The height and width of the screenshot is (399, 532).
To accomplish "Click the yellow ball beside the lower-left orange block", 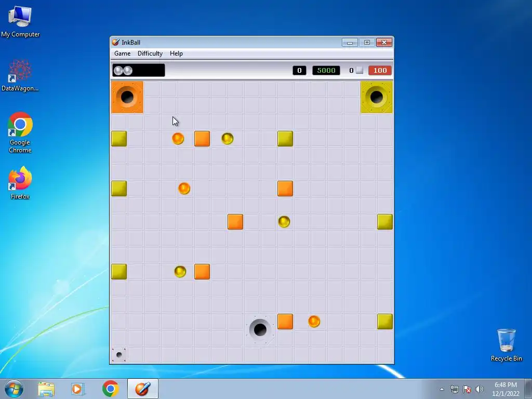I will tap(180, 271).
